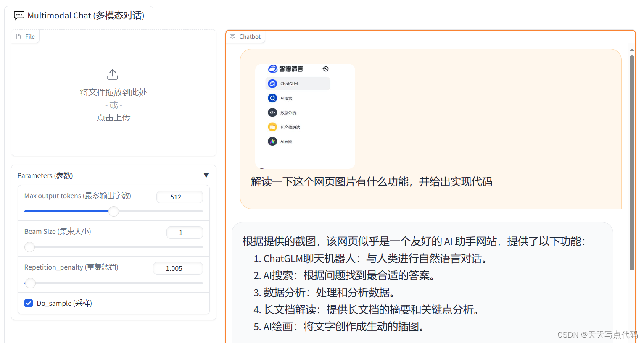Click the line 1. ChatGLM聊天机器人
The width and height of the screenshot is (644, 343).
point(372,259)
